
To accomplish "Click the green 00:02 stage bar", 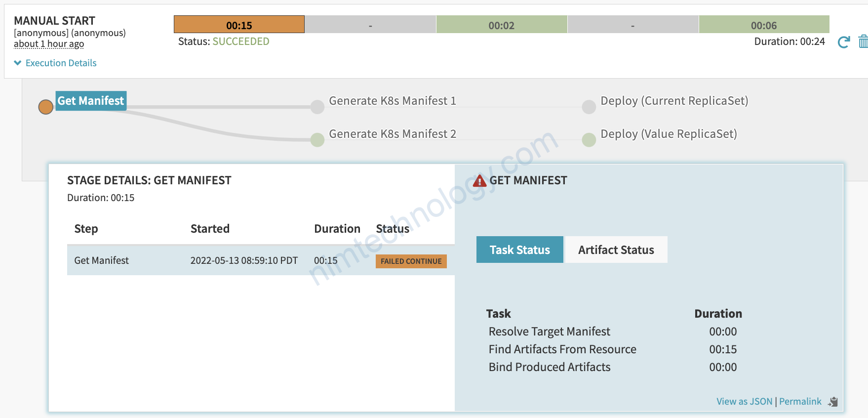I will pos(501,25).
